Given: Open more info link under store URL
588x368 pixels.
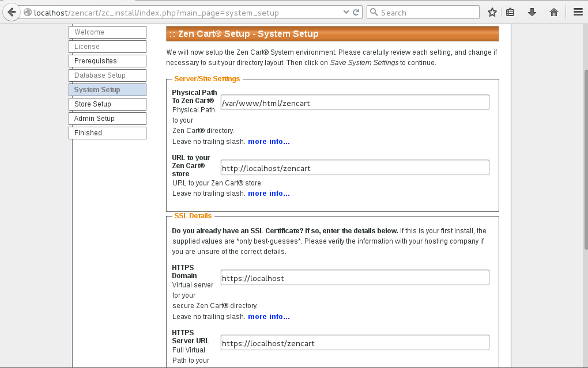Looking at the screenshot, I should pos(269,194).
